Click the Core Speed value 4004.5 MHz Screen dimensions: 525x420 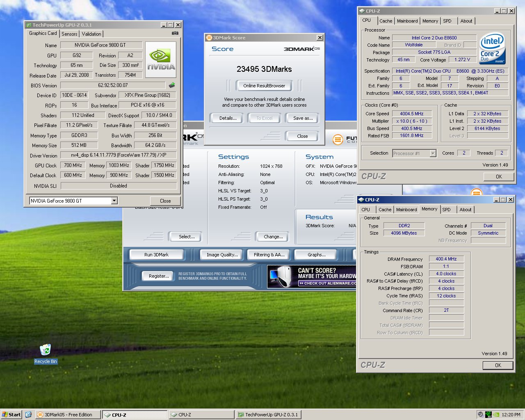(411, 114)
